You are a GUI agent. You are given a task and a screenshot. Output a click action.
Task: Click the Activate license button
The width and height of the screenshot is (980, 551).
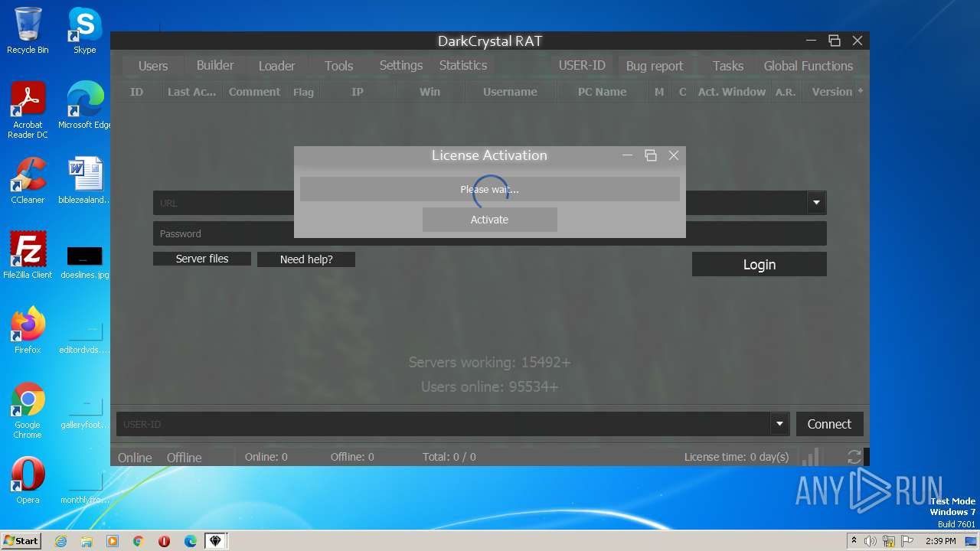[x=490, y=220]
